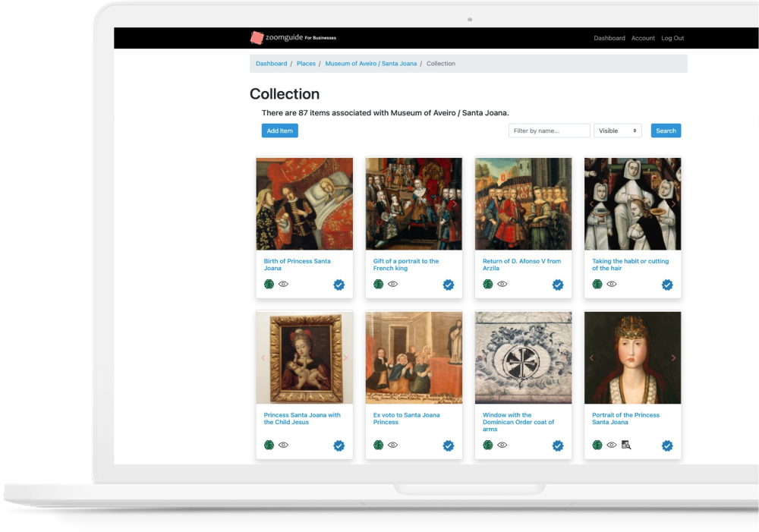Click brain icon on Gift of a portrait card
Viewport: 759px width, 532px height.
[379, 284]
